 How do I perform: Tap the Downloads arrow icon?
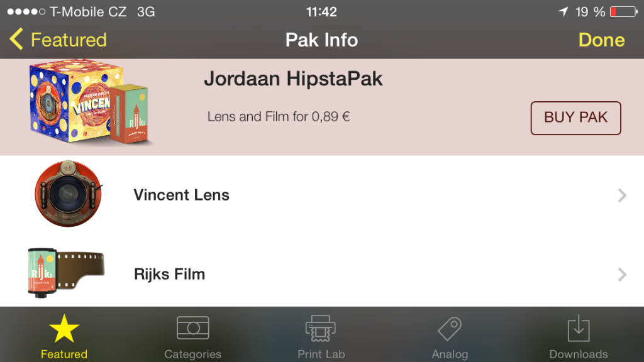[x=579, y=328]
